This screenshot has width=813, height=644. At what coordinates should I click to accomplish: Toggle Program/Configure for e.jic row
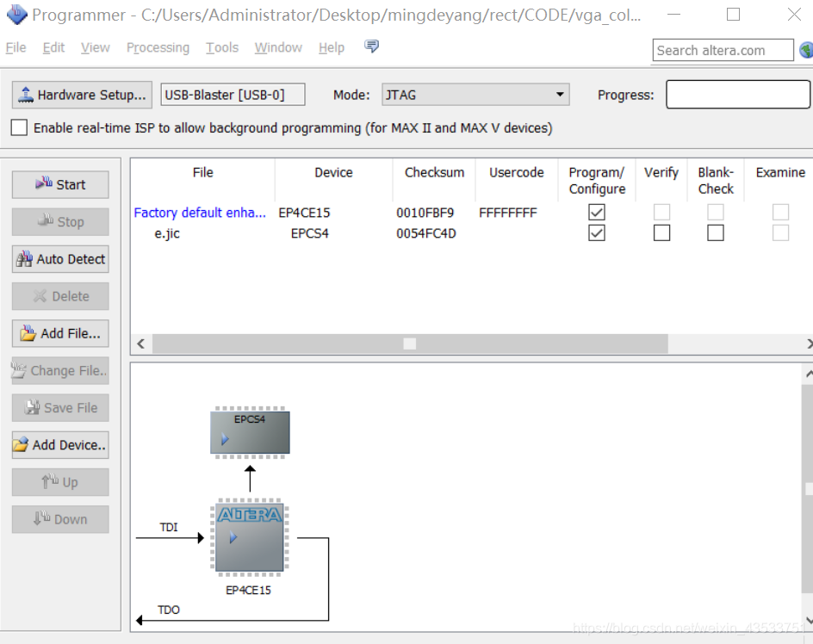[597, 232]
